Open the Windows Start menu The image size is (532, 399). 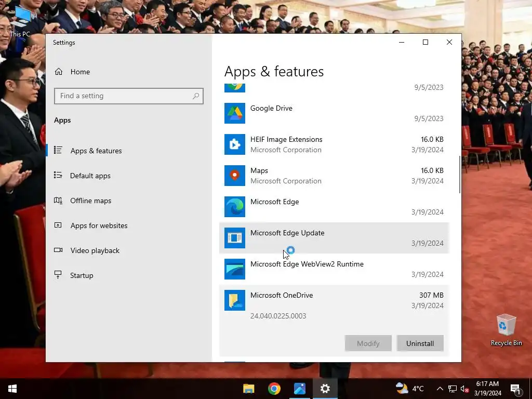(12, 389)
